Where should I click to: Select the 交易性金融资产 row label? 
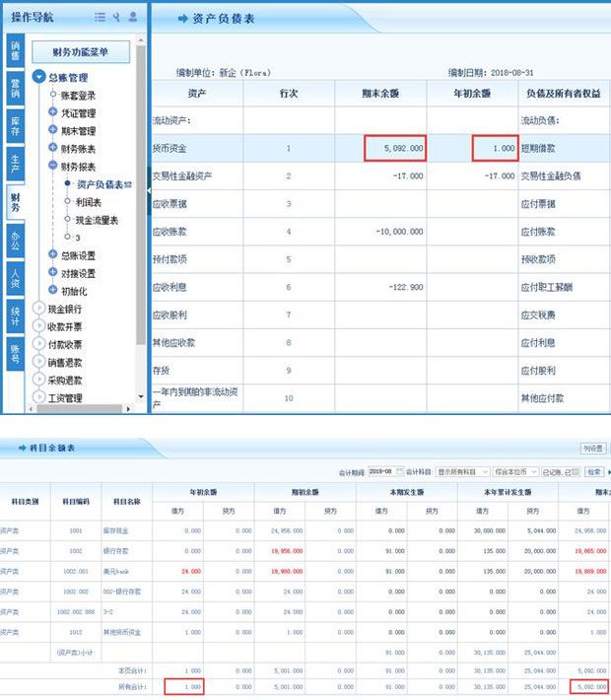(x=182, y=175)
